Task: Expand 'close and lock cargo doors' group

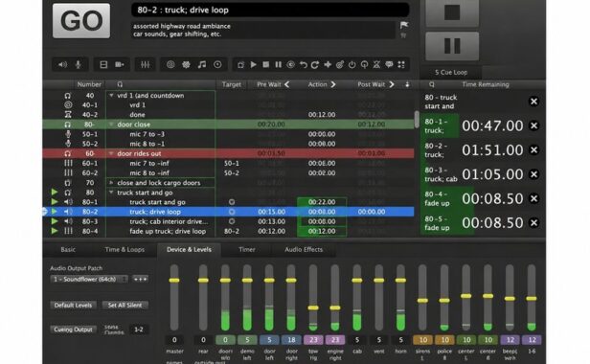Action: pos(111,183)
